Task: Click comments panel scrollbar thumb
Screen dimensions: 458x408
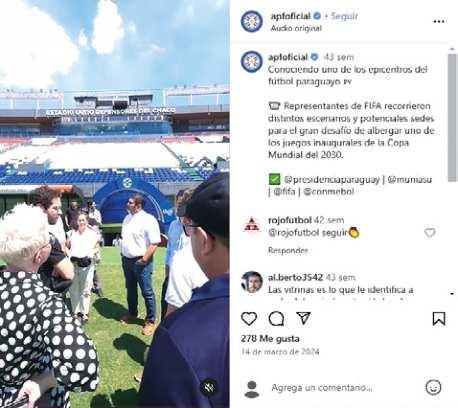Action: click(452, 117)
